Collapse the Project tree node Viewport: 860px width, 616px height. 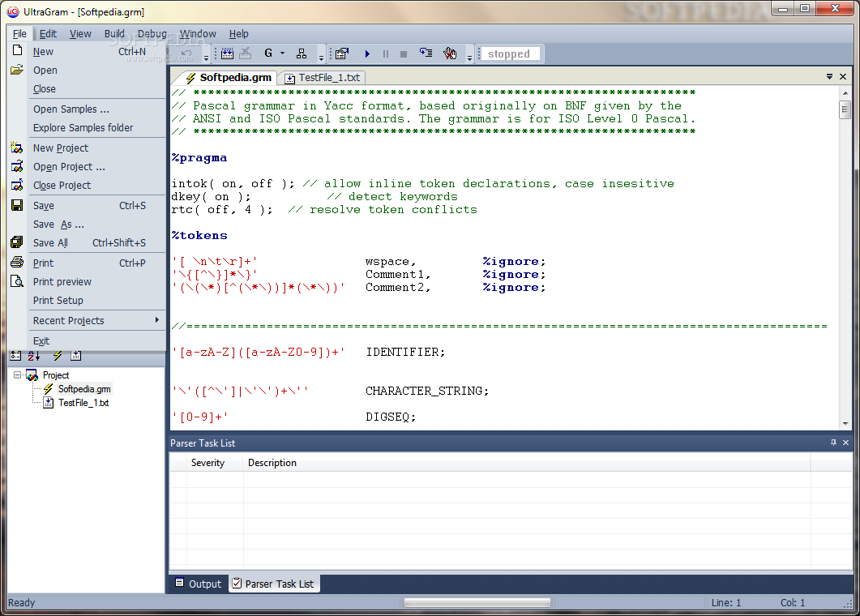[17, 375]
